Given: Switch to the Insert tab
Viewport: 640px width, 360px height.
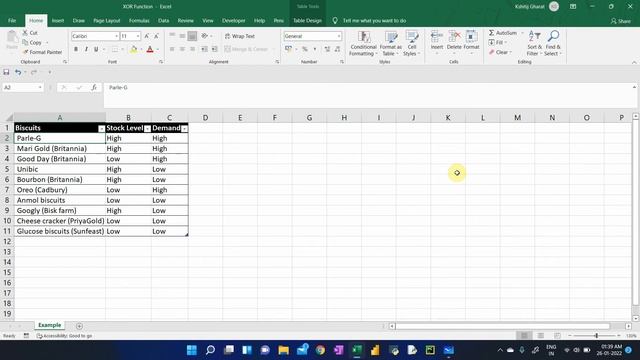Looking at the screenshot, I should pos(58,20).
